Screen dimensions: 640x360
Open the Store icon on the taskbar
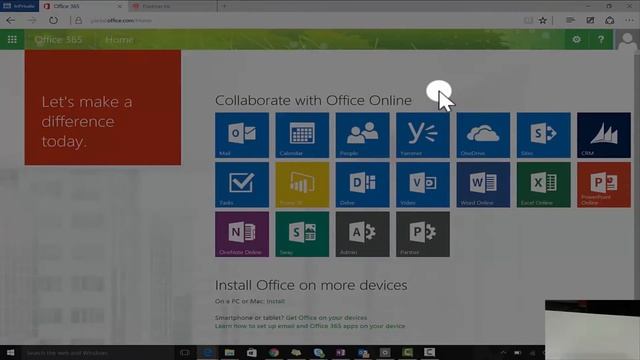point(251,353)
